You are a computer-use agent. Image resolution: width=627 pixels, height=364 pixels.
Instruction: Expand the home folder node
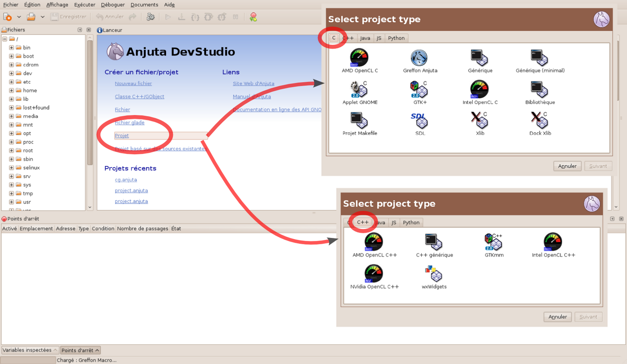point(11,91)
